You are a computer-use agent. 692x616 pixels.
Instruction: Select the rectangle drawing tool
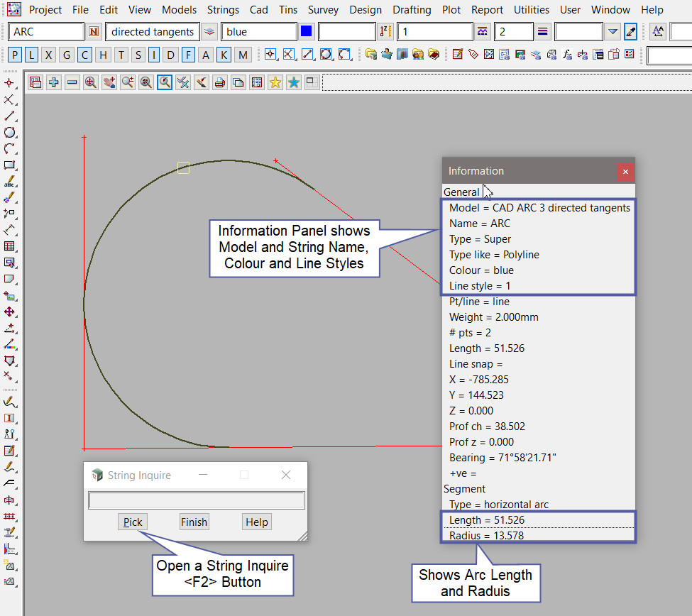pyautogui.click(x=10, y=165)
